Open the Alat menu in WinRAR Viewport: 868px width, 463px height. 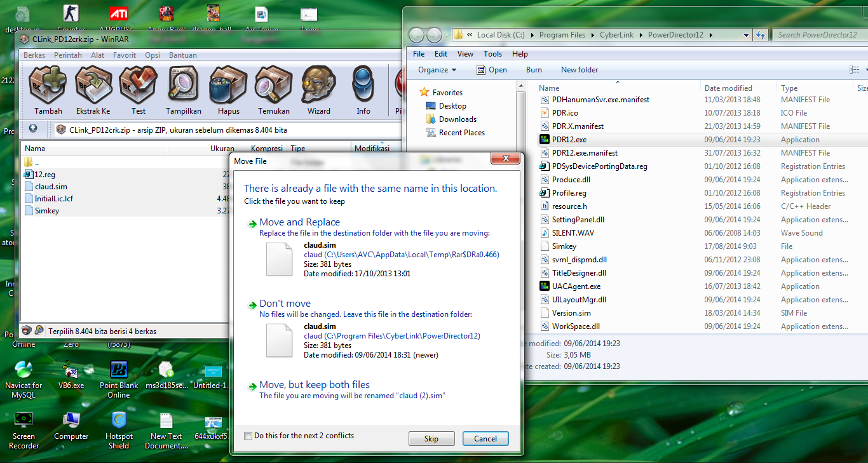point(98,55)
